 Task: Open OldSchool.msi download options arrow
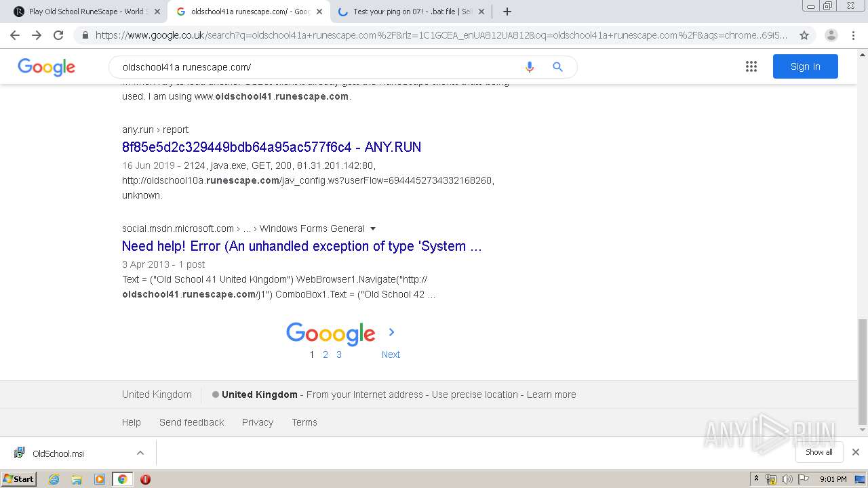[140, 453]
